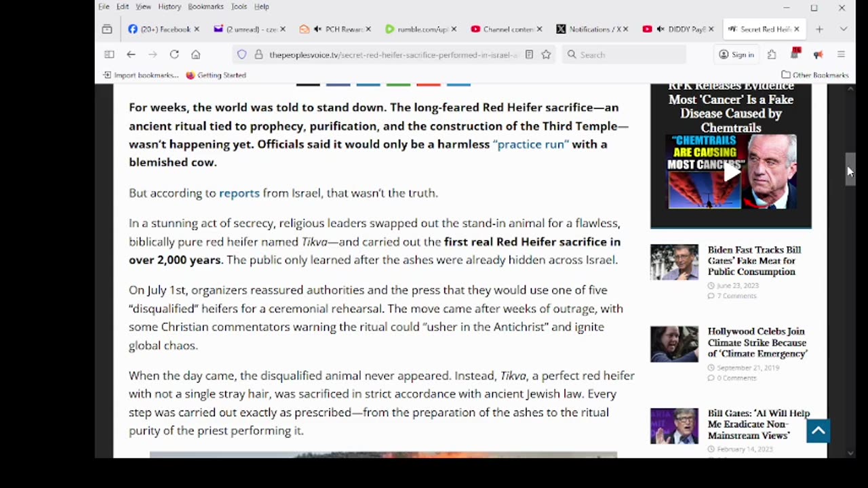The image size is (868, 488).
Task: Open tracking protection shield icon
Action: pos(241,54)
